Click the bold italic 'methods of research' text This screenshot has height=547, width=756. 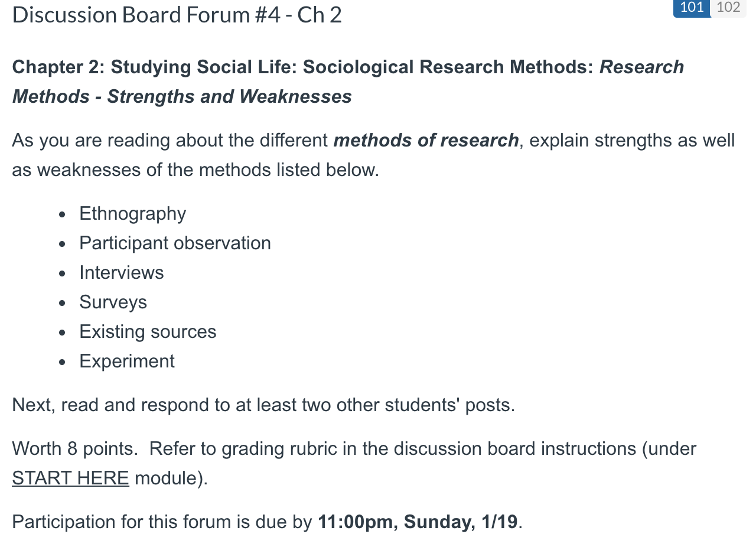click(x=426, y=141)
